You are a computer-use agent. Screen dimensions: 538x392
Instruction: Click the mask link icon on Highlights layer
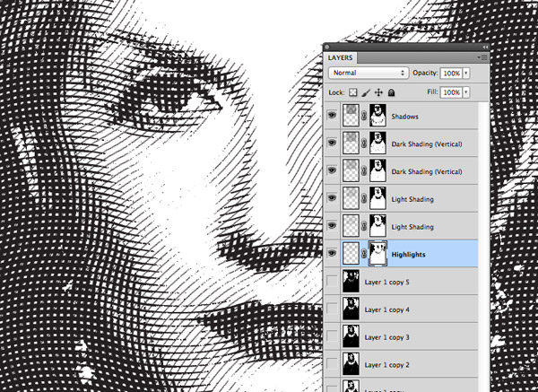[363, 254]
